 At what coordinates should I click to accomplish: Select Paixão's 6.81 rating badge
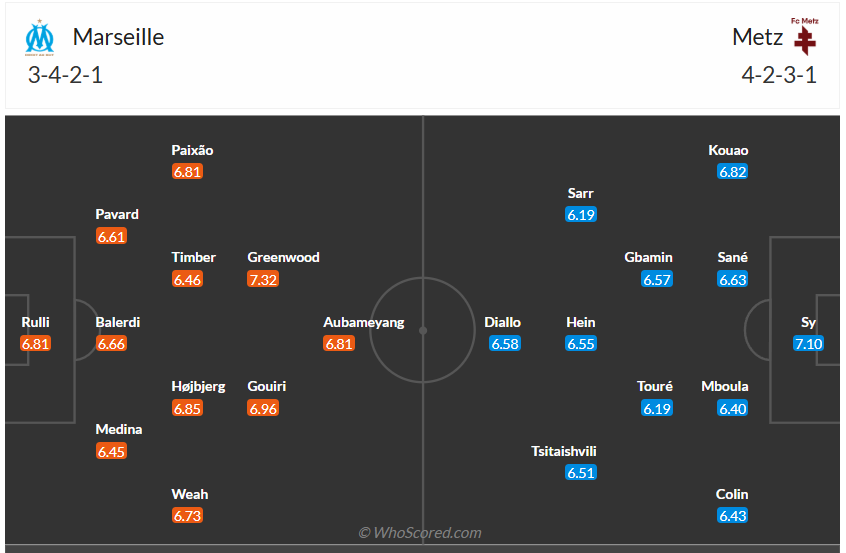[187, 172]
